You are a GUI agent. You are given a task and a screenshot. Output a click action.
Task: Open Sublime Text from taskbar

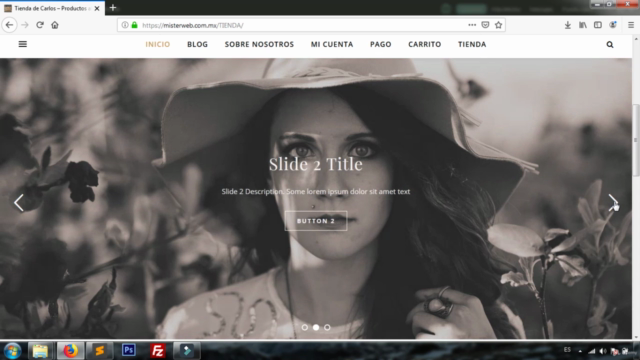tap(100, 351)
